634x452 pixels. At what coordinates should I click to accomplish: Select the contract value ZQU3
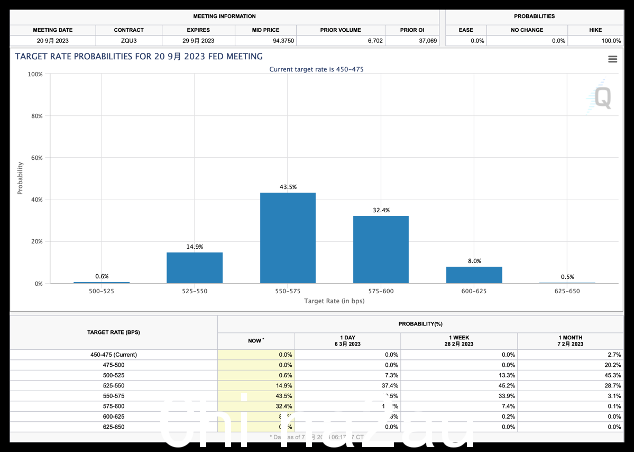tap(129, 41)
